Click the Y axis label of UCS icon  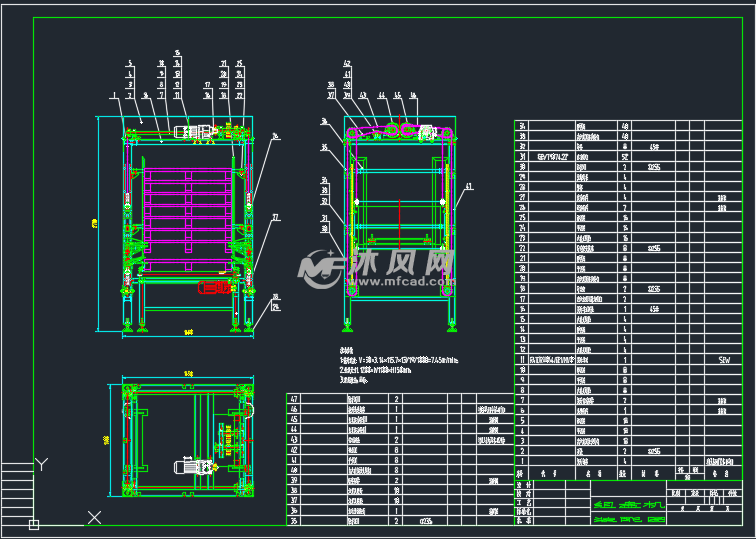click(42, 463)
